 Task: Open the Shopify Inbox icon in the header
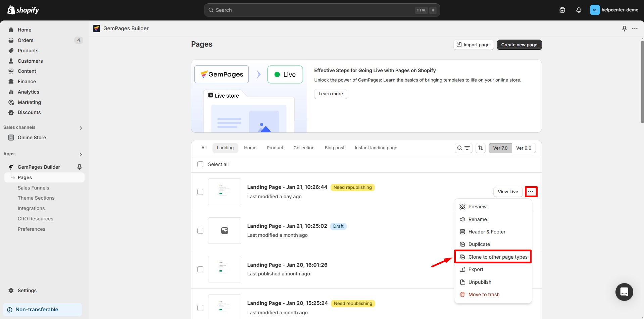562,10
